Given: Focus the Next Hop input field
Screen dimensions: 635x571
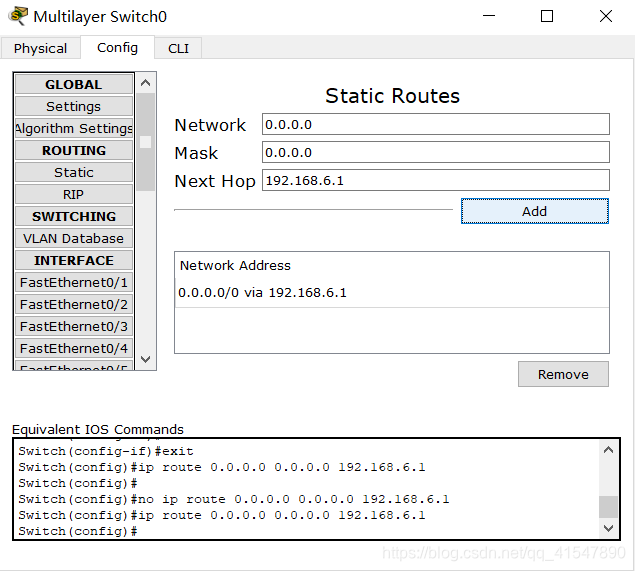Looking at the screenshot, I should pyautogui.click(x=435, y=180).
